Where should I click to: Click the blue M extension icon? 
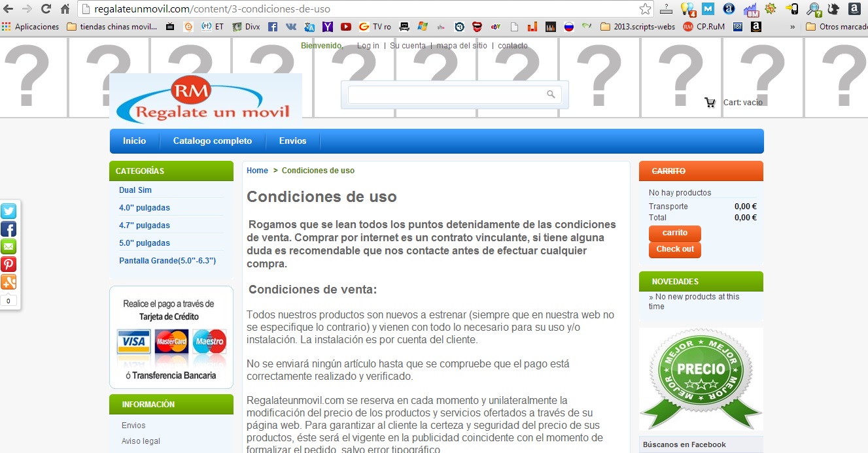click(708, 9)
